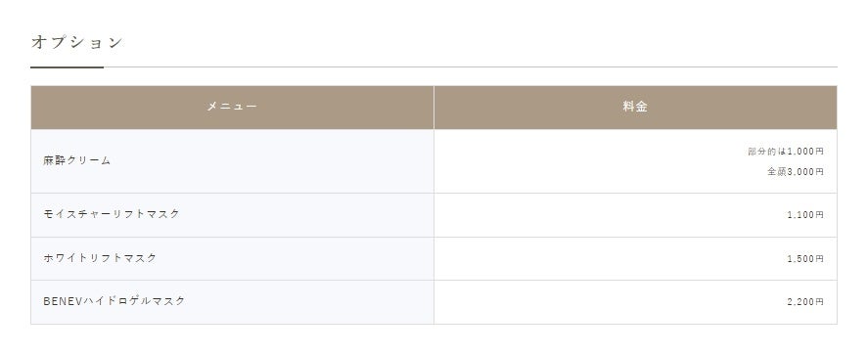Viewport: 868px width, 354px height.
Task: Click the クリーム text after 麻酔
Action: coord(87,161)
